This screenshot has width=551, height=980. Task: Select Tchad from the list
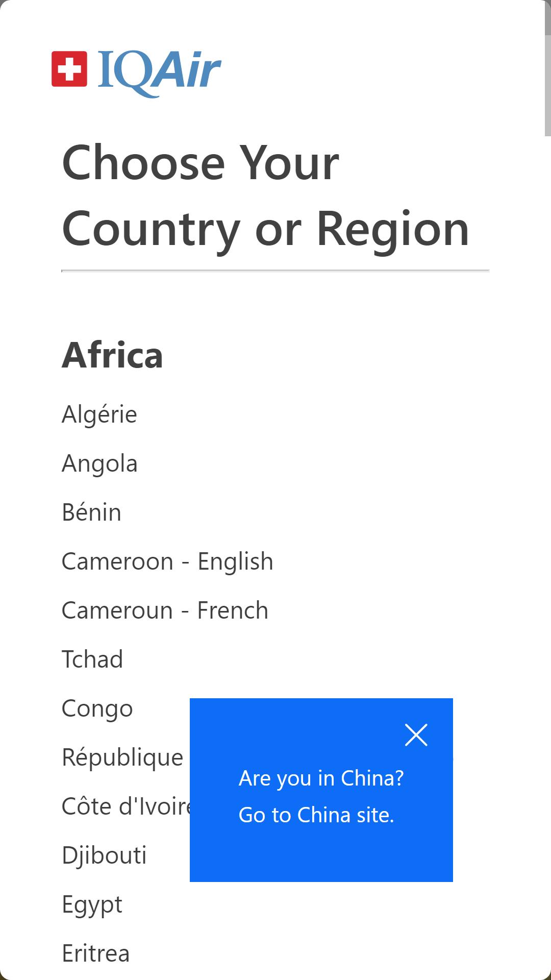pyautogui.click(x=92, y=659)
